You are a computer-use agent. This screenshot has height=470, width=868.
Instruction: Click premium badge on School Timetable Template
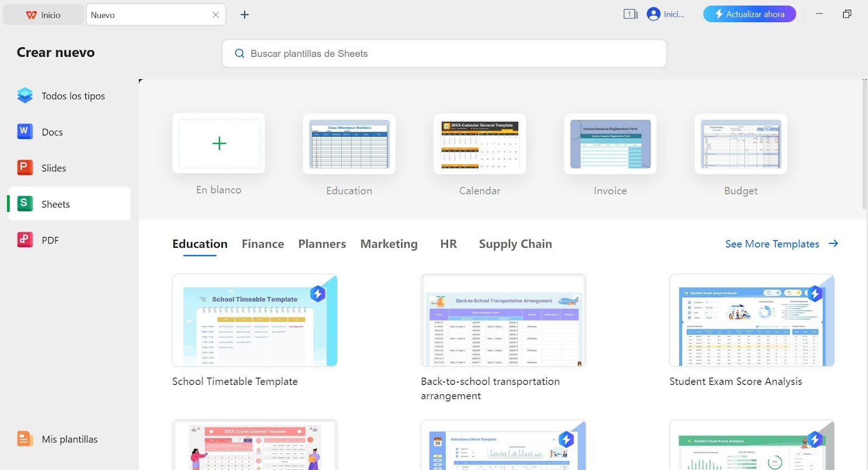pyautogui.click(x=318, y=294)
